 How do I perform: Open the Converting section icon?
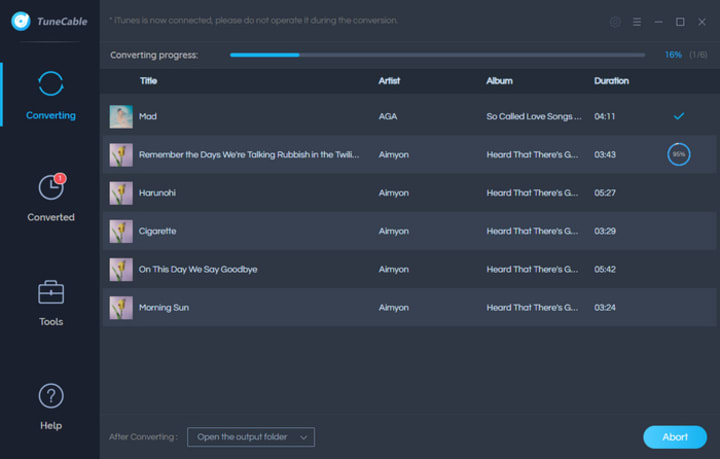pos(51,84)
